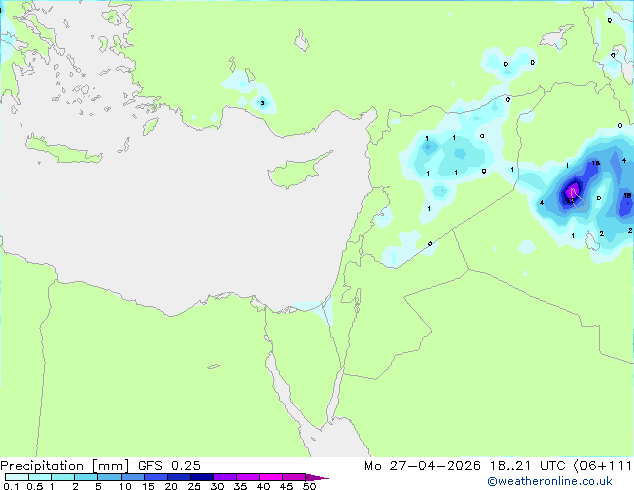Click the 25–30 mm dark blue legend swatch
This screenshot has height=490, width=634.
202,477
